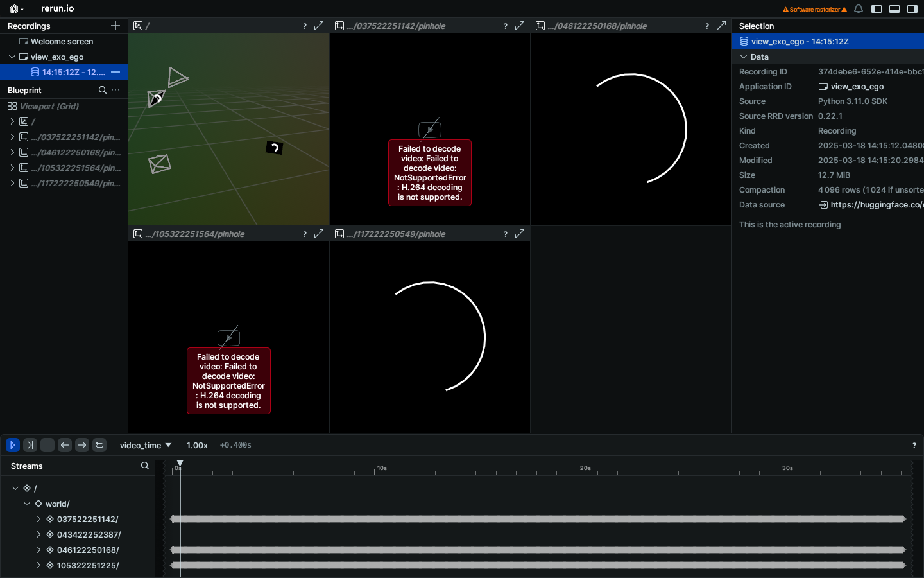Show help for the 037522251142/pinhole view
The width and height of the screenshot is (924, 578).
click(506, 26)
